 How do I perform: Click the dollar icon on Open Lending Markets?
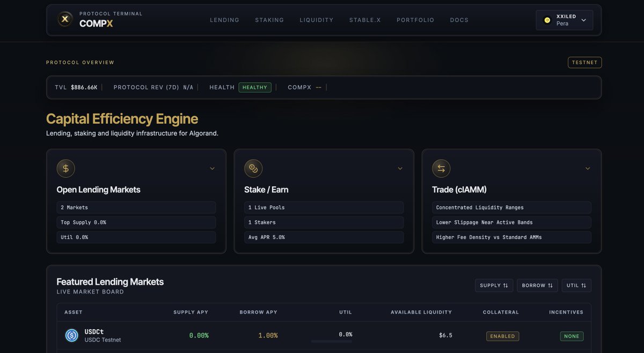tap(65, 169)
